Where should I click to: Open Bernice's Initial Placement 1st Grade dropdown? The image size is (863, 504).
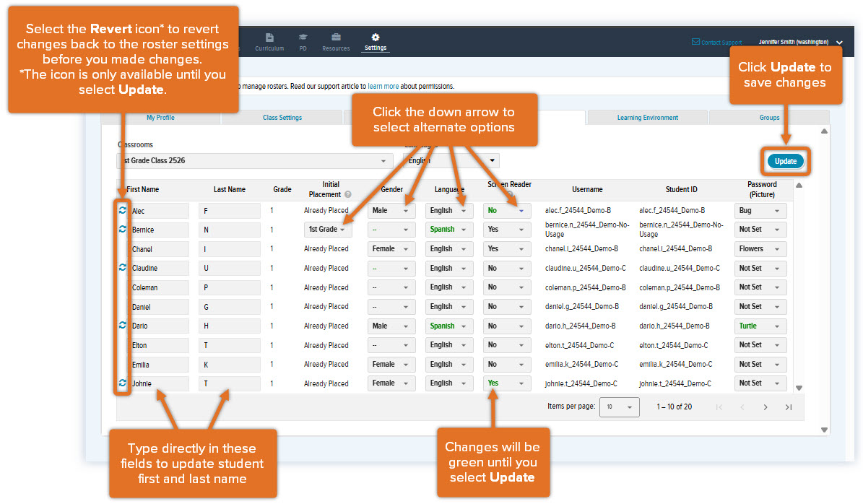coord(327,230)
